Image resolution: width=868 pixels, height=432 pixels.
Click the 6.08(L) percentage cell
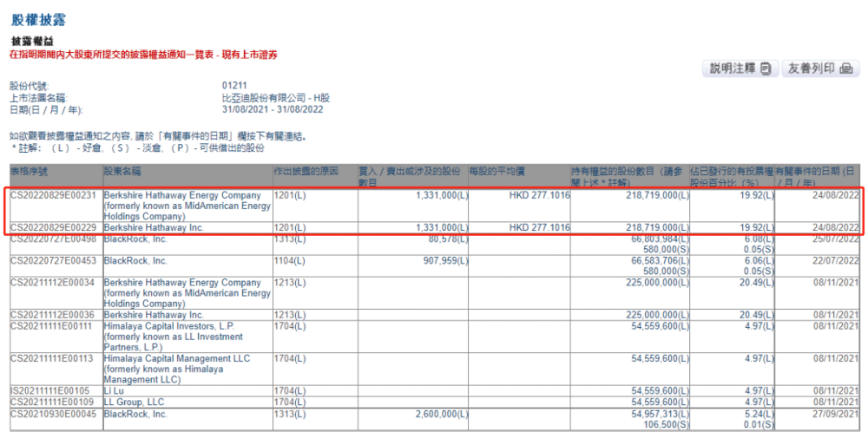pyautogui.click(x=759, y=239)
